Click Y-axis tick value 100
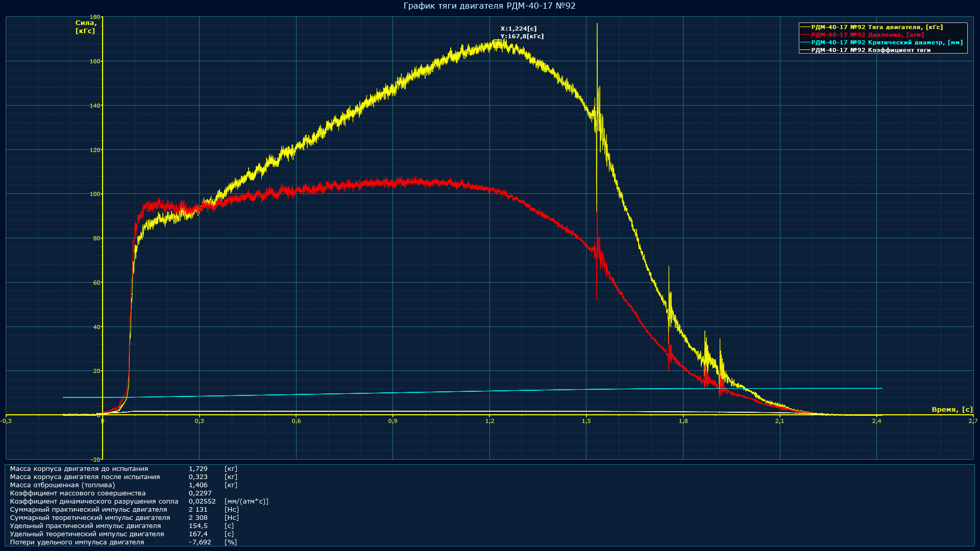The height and width of the screenshot is (551, 980). (95, 194)
